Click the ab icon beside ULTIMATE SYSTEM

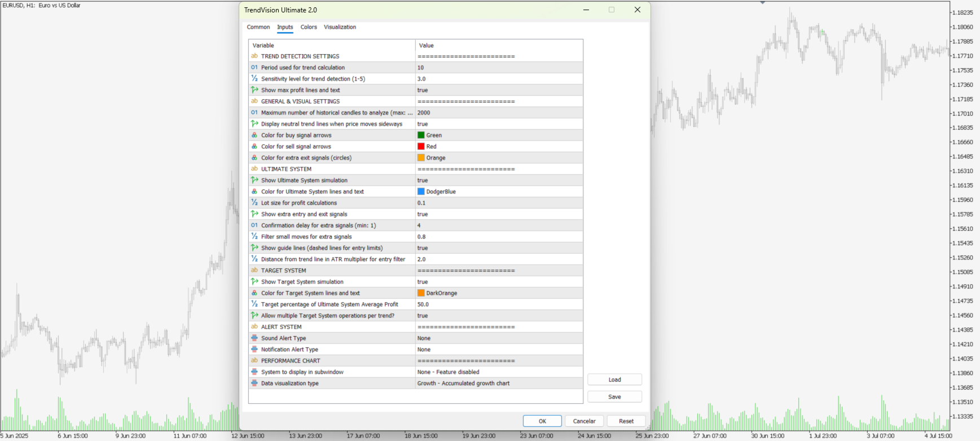(254, 169)
